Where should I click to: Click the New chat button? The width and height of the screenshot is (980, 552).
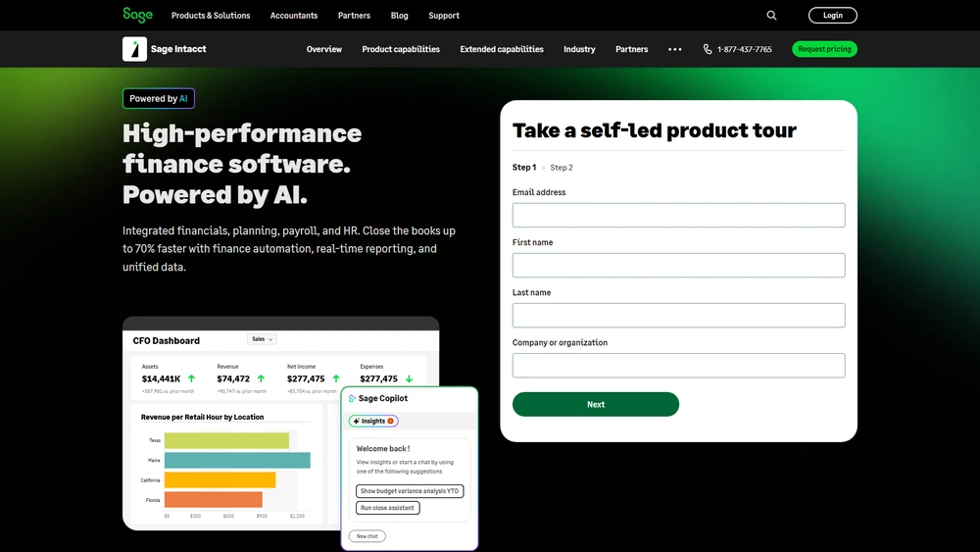367,535
